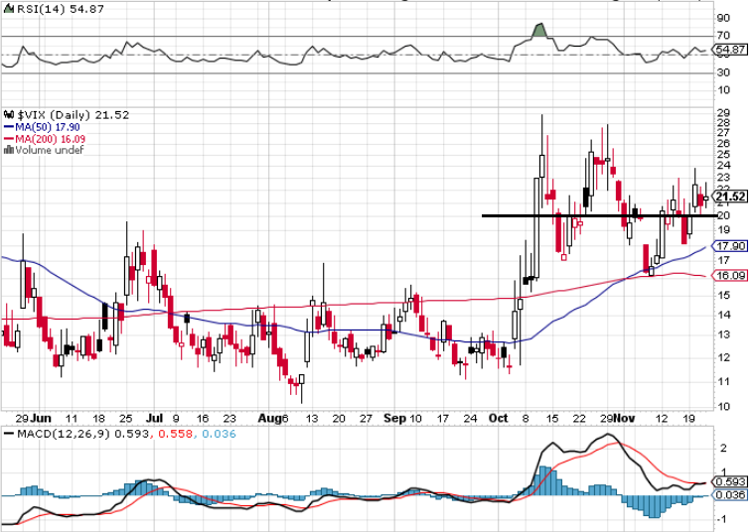756x532 pixels.
Task: Click the Volume undef legend icon
Action: [8, 151]
